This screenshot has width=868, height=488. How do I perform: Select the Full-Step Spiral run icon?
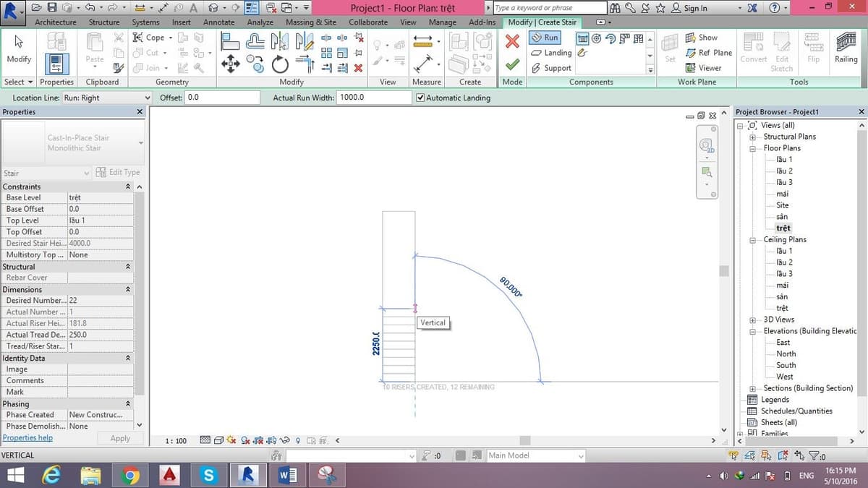point(596,38)
